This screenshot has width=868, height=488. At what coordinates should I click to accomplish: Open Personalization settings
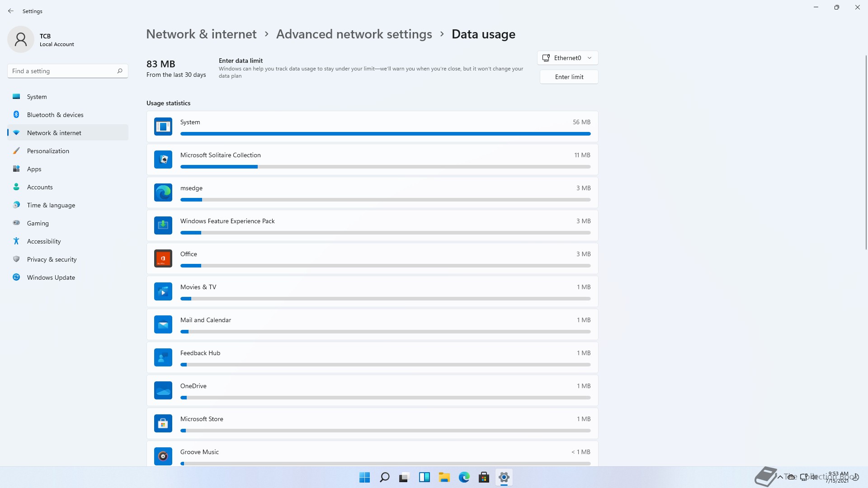[x=68, y=151]
